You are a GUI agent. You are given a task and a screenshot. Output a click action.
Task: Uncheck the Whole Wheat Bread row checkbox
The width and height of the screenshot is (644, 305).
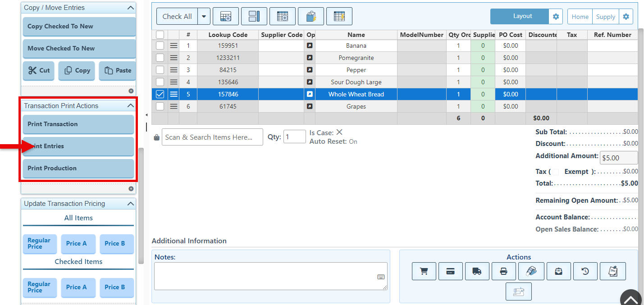[160, 94]
